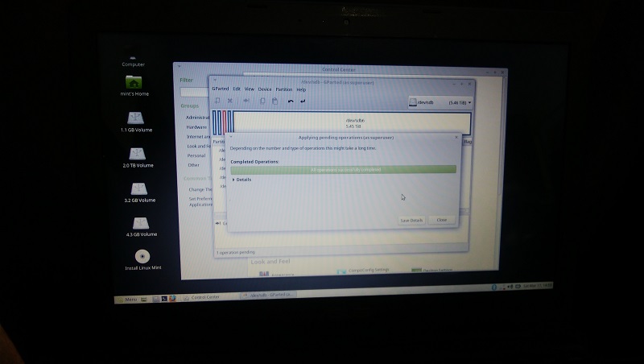
Task: Open mint's Home folder icon
Action: click(x=134, y=82)
